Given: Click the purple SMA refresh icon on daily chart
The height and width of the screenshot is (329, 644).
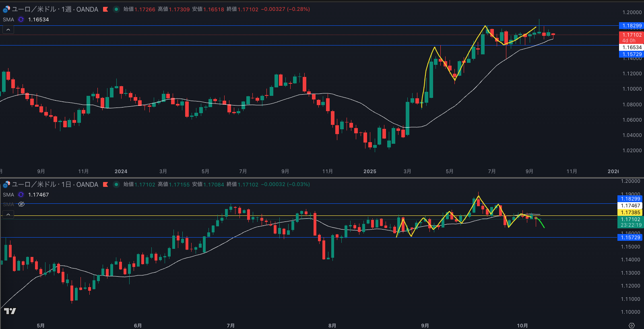Looking at the screenshot, I should [21, 195].
